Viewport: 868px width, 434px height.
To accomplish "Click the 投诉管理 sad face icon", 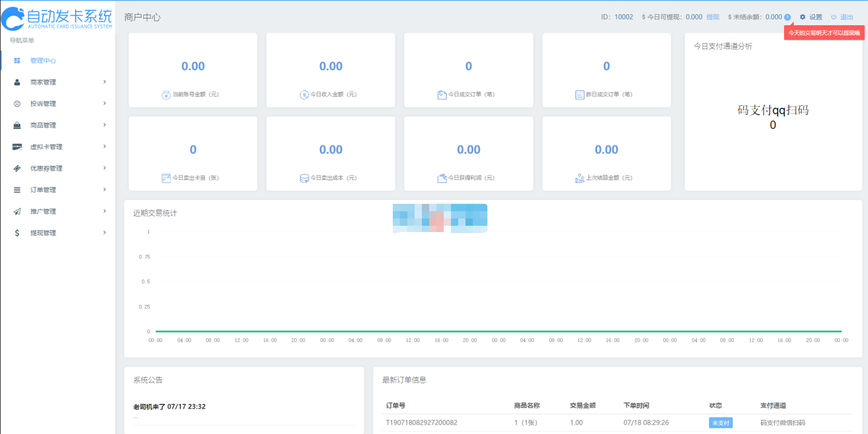I will pyautogui.click(x=17, y=104).
